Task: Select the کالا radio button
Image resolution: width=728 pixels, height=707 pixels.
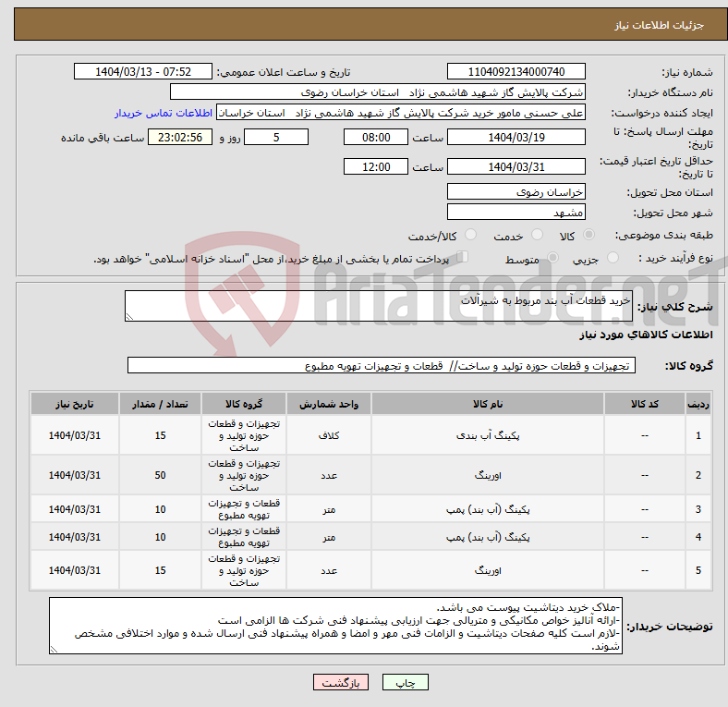Action: click(x=588, y=235)
